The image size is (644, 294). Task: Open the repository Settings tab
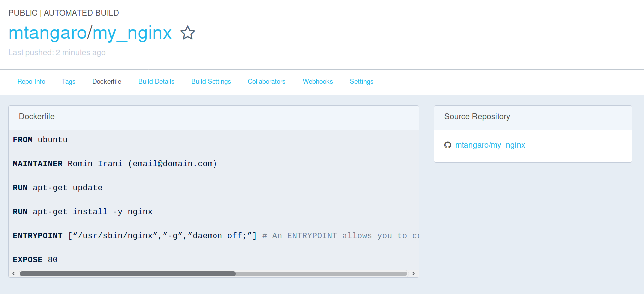pyautogui.click(x=361, y=81)
